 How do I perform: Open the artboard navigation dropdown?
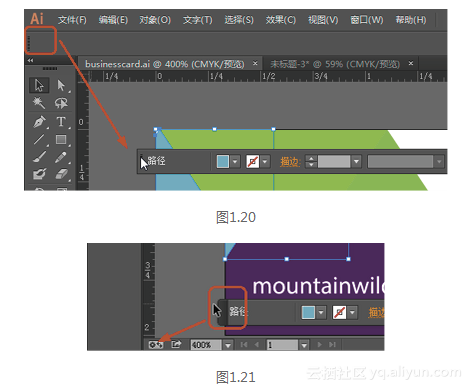click(x=304, y=345)
